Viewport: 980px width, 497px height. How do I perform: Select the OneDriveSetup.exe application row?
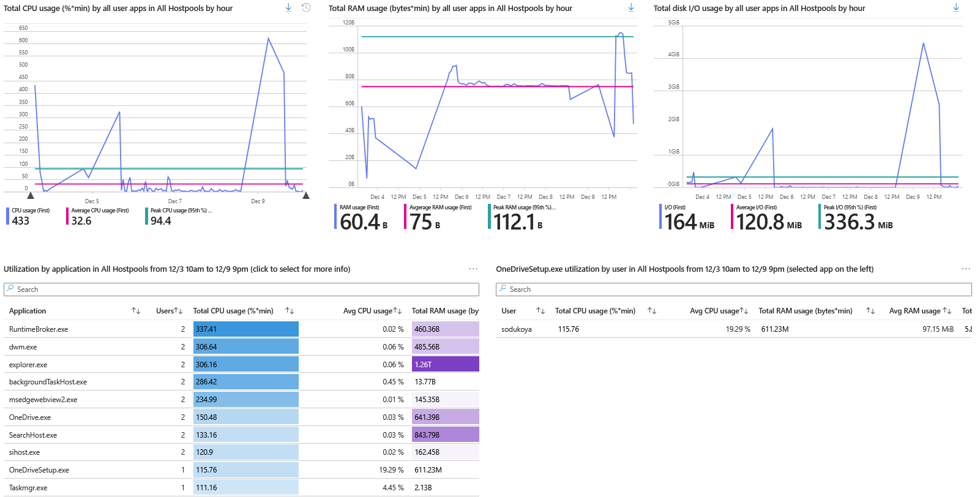241,470
